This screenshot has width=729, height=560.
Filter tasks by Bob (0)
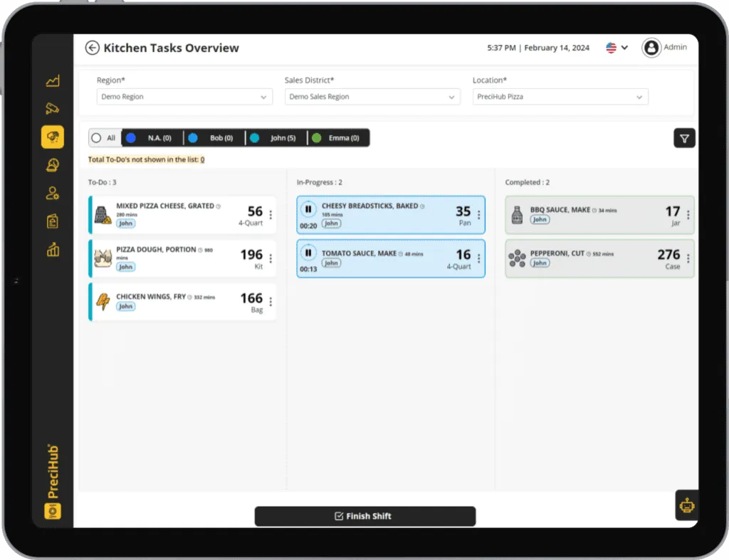click(214, 138)
